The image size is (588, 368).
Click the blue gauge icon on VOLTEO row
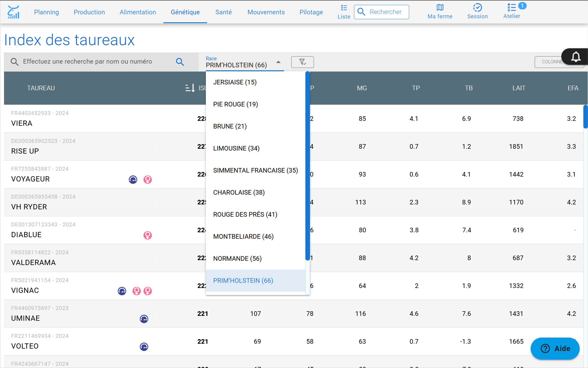(x=144, y=347)
